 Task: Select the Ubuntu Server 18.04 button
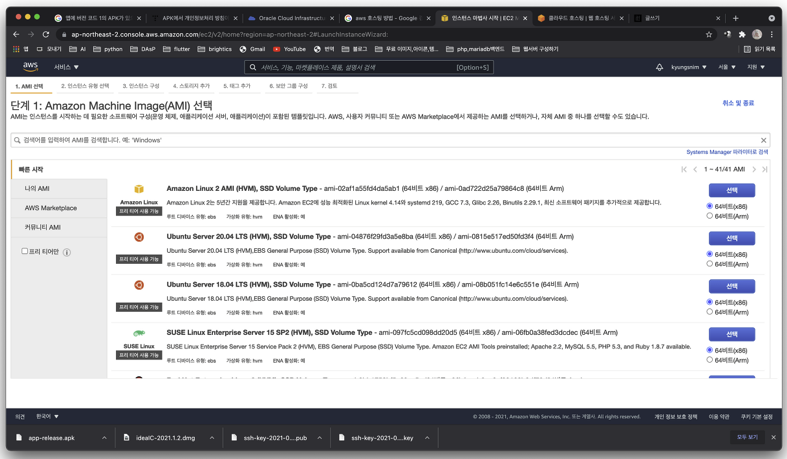(732, 286)
